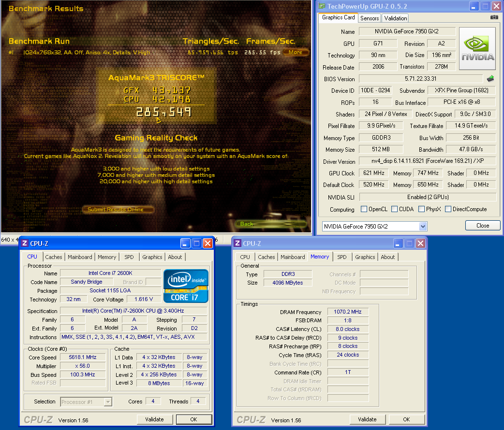The image size is (504, 430).
Task: Open About tab in left CPU-Z window
Action: 175,257
